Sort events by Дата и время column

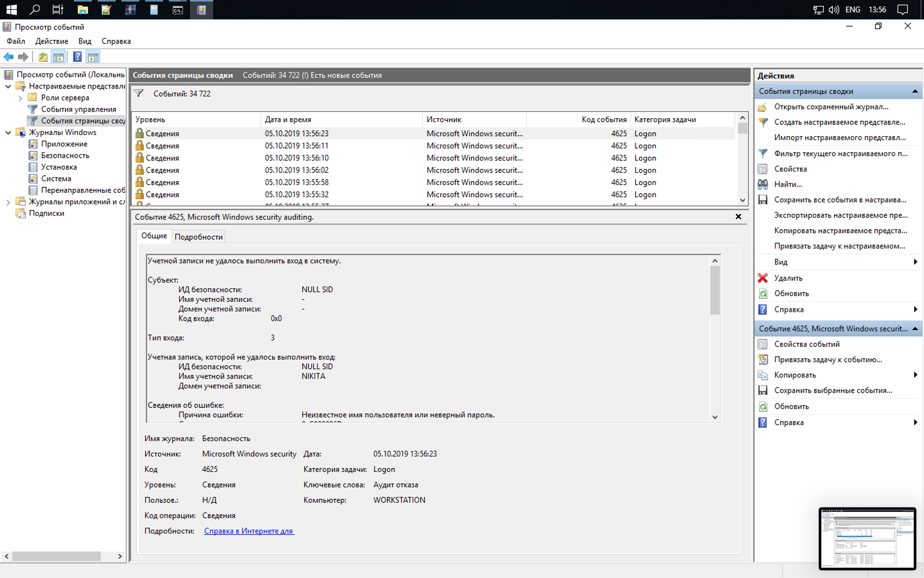(x=342, y=119)
